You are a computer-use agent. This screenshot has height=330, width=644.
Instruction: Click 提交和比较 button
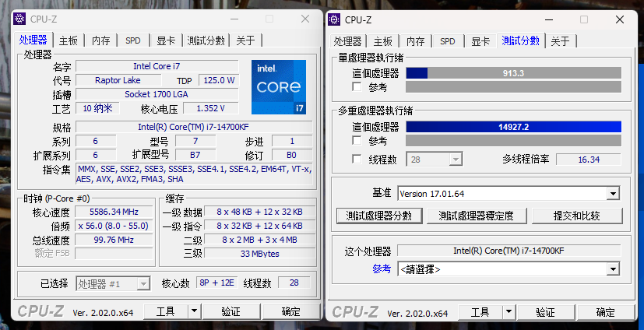click(577, 216)
